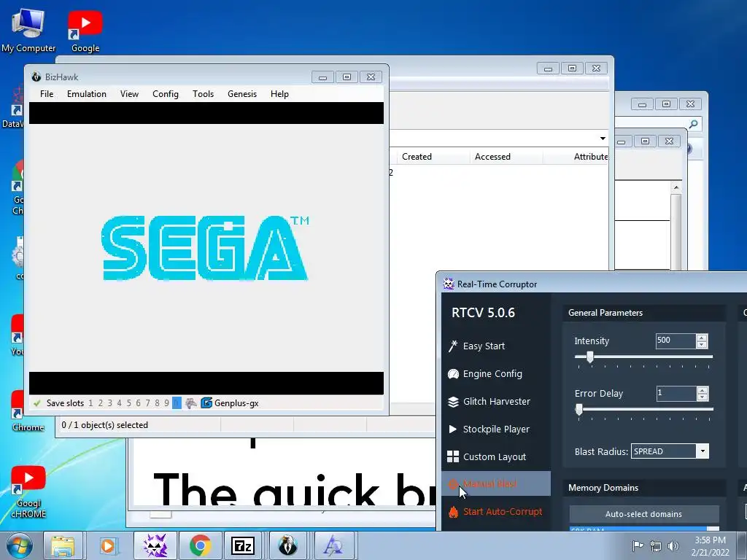The width and height of the screenshot is (747, 560).
Task: Click the controller icon in BizHawk status bar
Action: [191, 402]
